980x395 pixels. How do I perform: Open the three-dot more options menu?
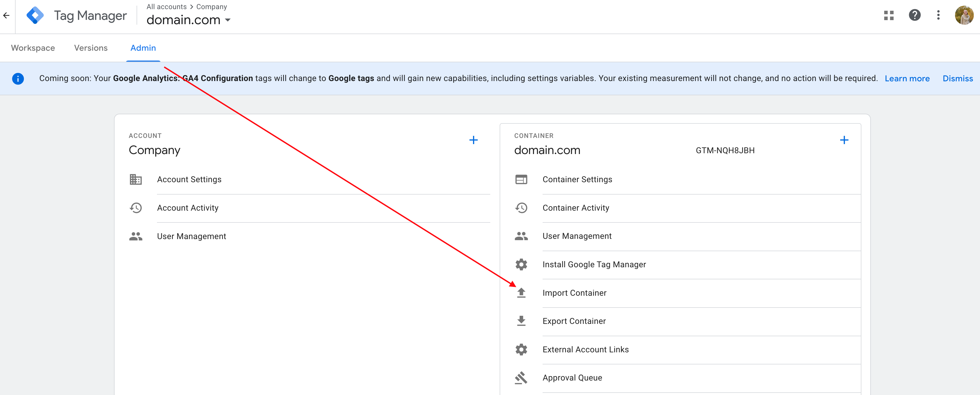[938, 15]
